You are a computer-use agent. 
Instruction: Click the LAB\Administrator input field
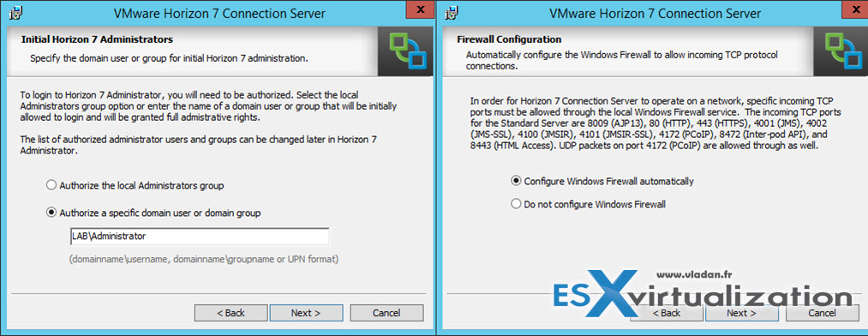(200, 237)
